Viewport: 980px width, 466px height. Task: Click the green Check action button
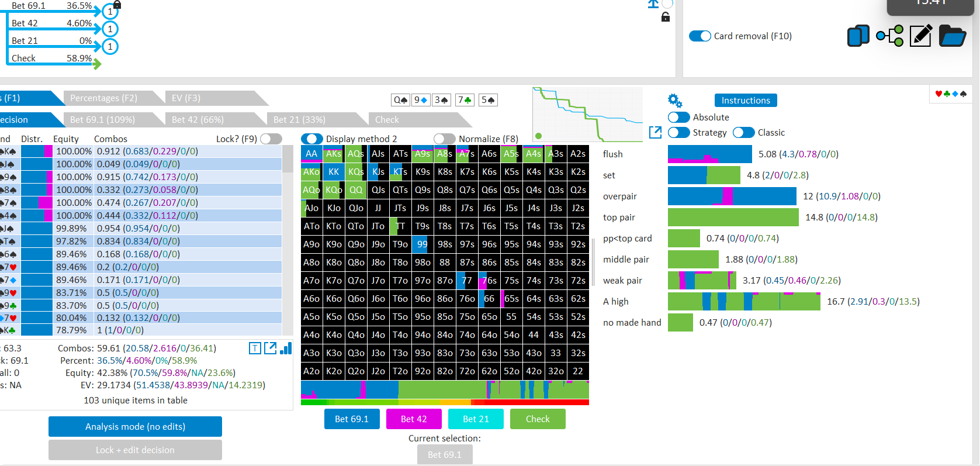[x=538, y=419]
